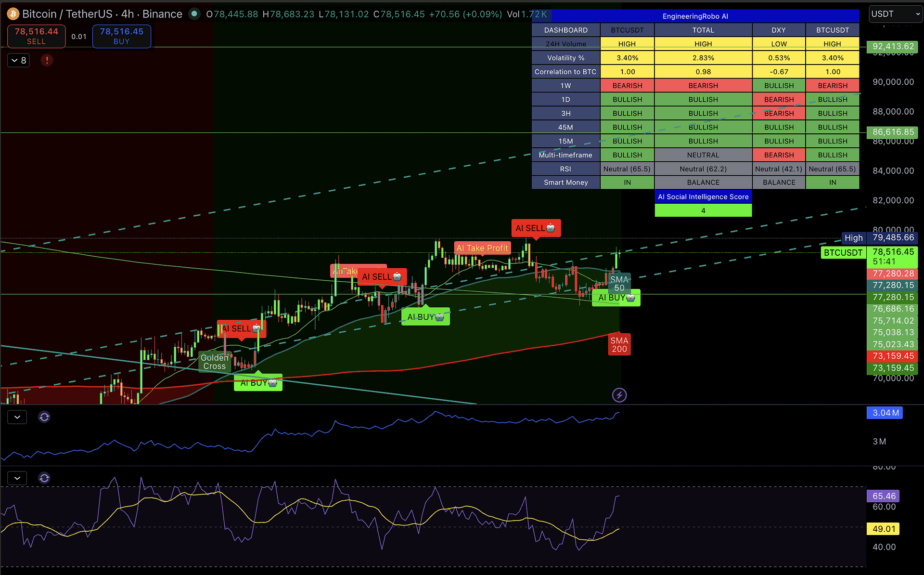Open the red exclamation warning icon
924x575 pixels.
[x=47, y=60]
